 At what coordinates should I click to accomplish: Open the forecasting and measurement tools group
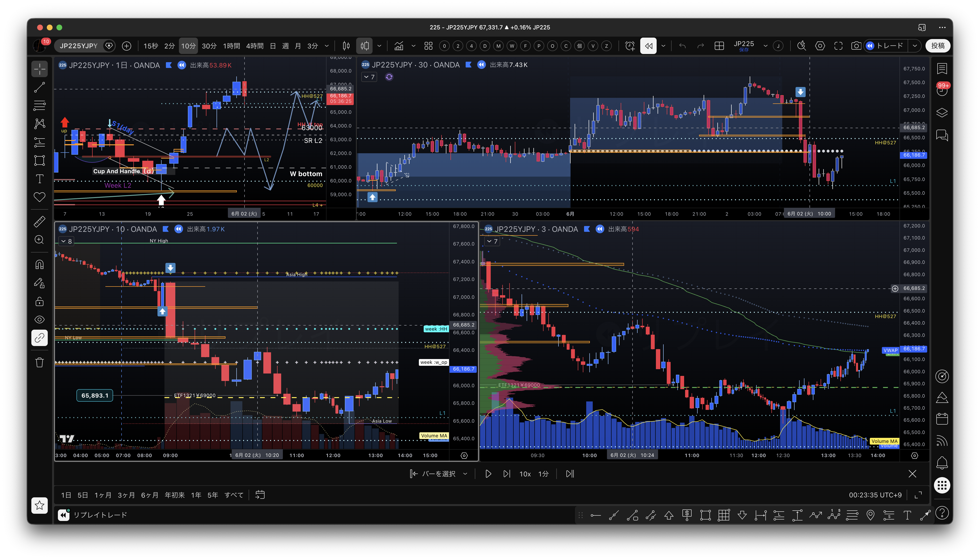click(40, 142)
